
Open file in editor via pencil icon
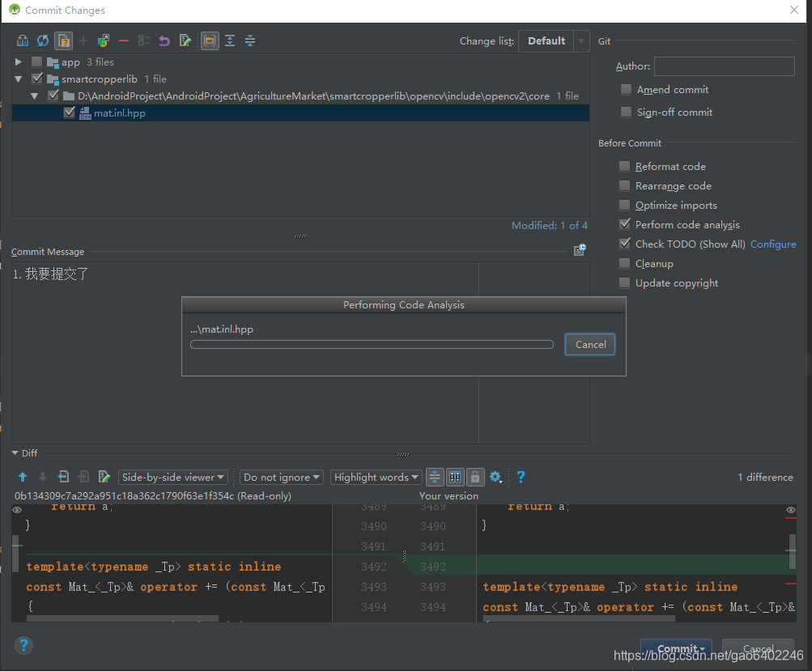185,41
